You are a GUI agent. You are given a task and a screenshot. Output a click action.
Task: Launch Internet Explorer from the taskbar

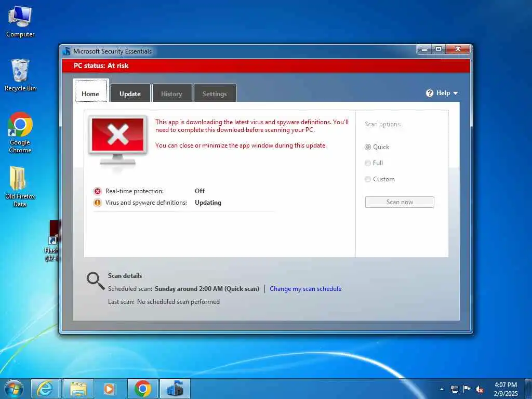point(45,389)
